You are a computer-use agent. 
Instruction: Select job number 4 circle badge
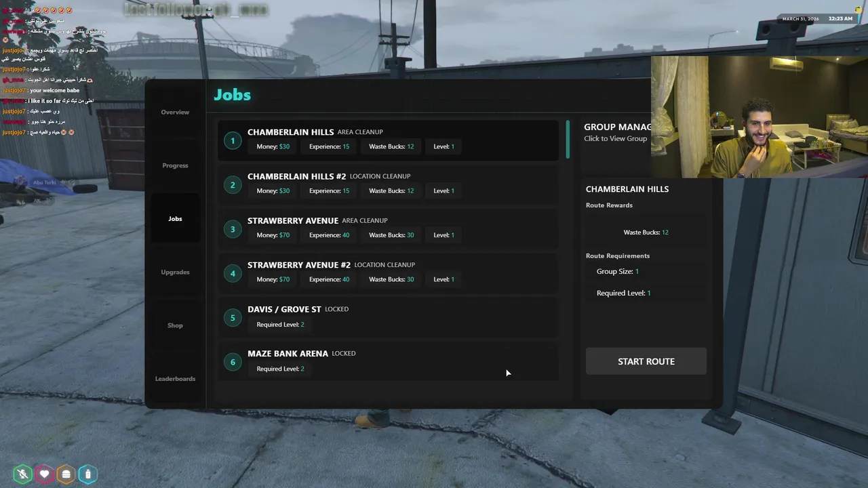click(x=233, y=273)
